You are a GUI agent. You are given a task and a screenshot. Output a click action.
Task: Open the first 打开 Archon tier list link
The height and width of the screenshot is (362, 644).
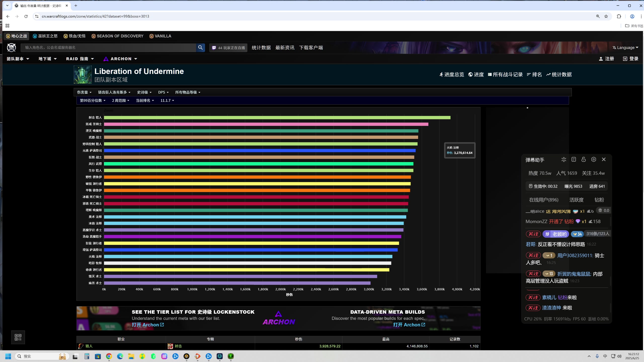pos(148,325)
